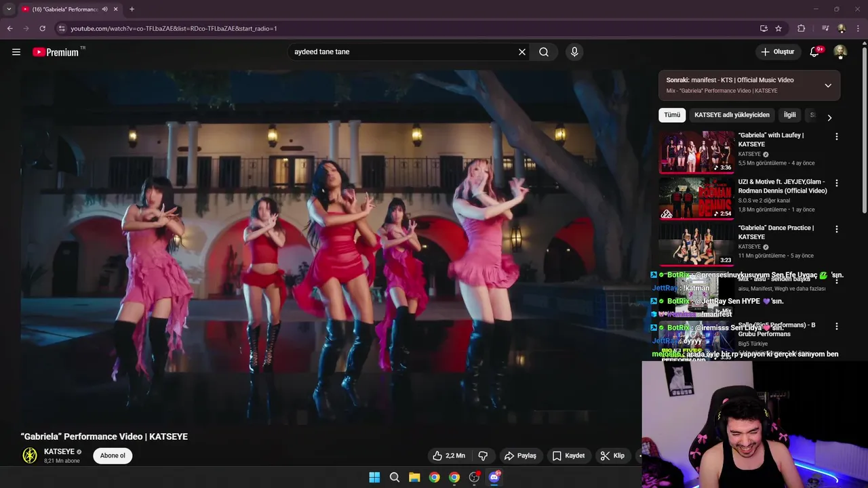View site information icon in address bar
Viewport: 868px width, 488px height.
61,28
